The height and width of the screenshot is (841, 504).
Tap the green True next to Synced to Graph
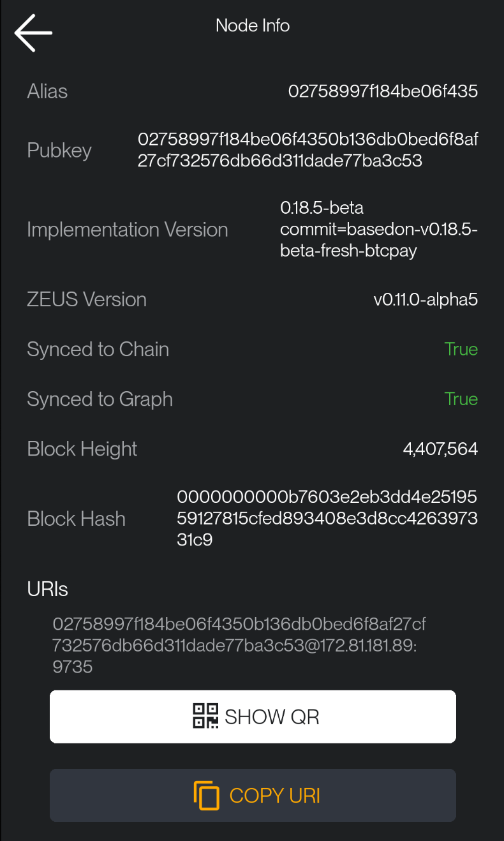coord(461,399)
